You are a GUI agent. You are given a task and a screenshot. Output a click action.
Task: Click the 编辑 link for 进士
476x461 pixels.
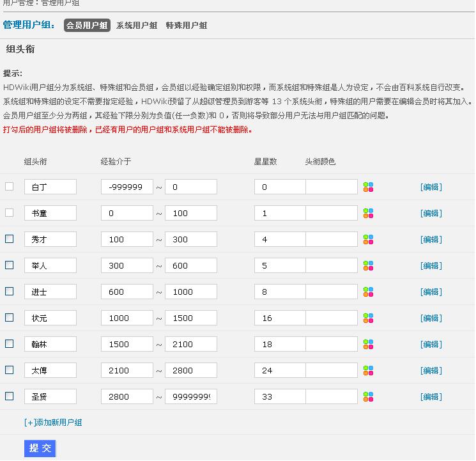pos(431,292)
